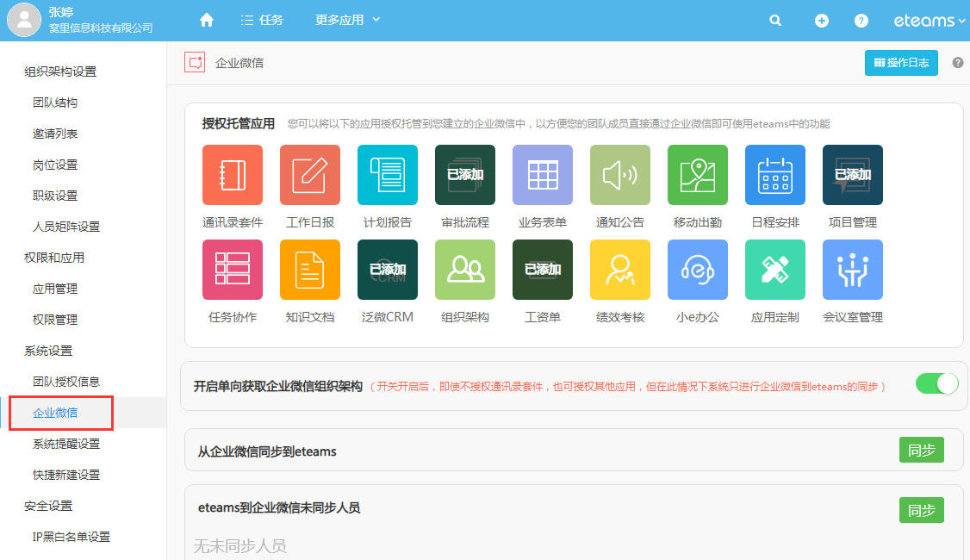Click the 无未同步人员 text
Image resolution: width=970 pixels, height=560 pixels.
(x=240, y=545)
